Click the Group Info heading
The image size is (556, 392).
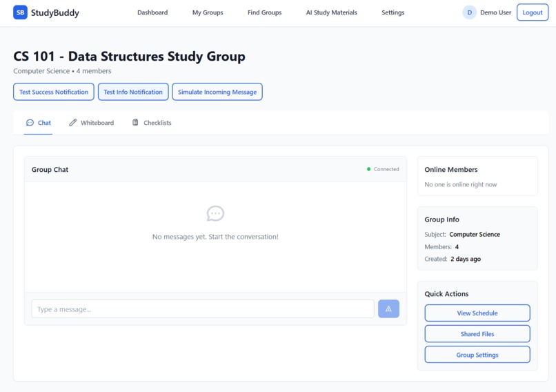click(441, 219)
